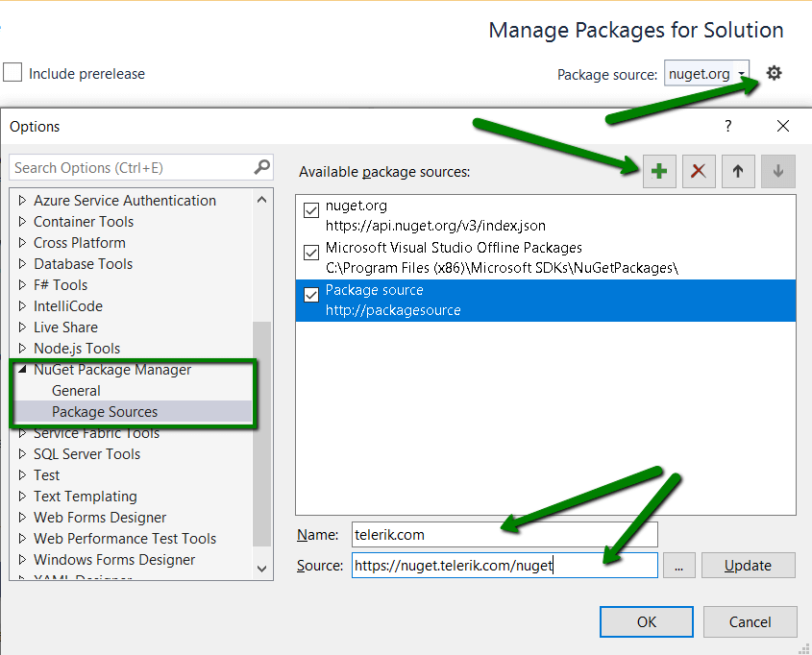Click the Update button
This screenshot has width=812, height=655.
pyautogui.click(x=748, y=566)
